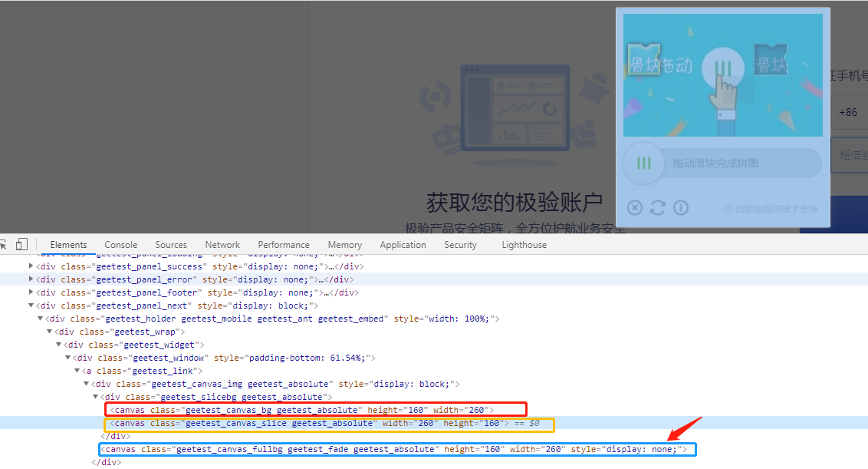This screenshot has width=868, height=469.
Task: Close the Geetest captcha with the X icon
Action: pos(634,208)
